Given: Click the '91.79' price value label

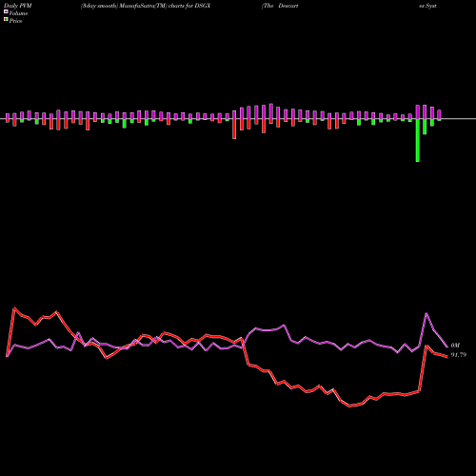Looking at the screenshot, I should pos(459,355).
